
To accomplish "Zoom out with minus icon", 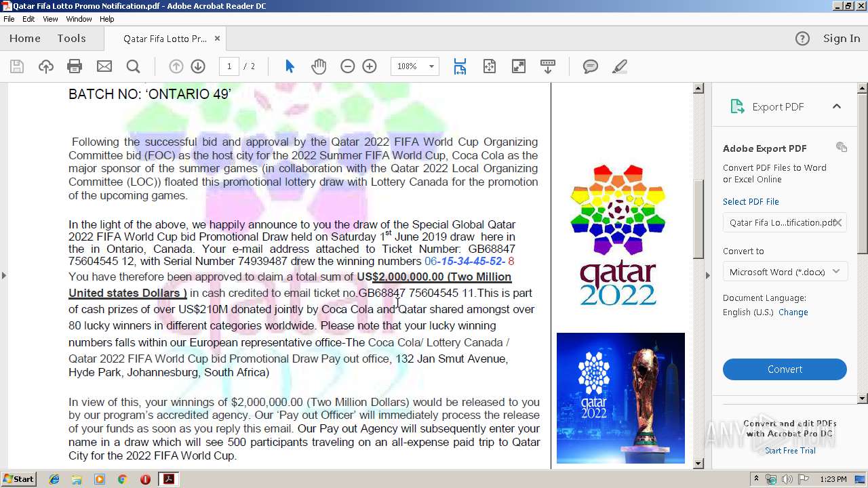I will [x=348, y=66].
